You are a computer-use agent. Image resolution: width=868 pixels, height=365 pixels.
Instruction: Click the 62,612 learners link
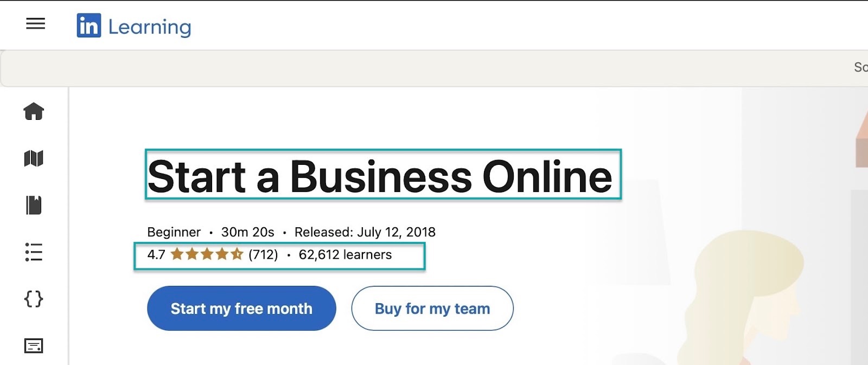tap(346, 254)
